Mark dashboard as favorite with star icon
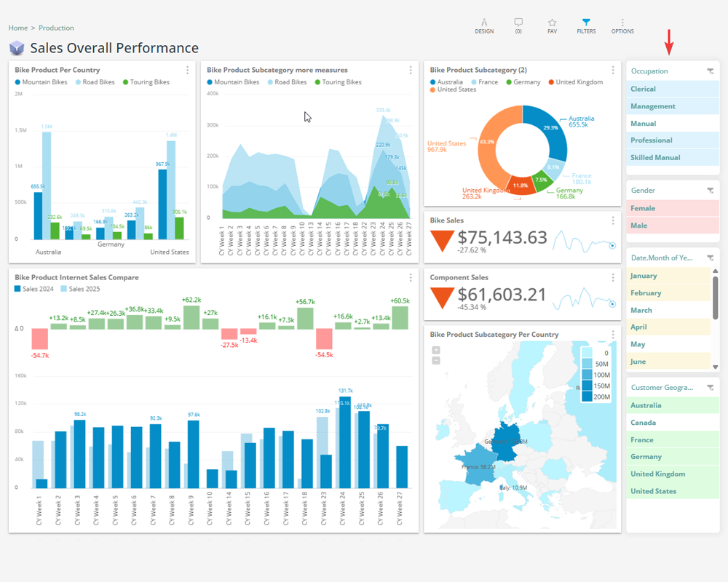Image resolution: width=728 pixels, height=582 pixels. (x=552, y=23)
